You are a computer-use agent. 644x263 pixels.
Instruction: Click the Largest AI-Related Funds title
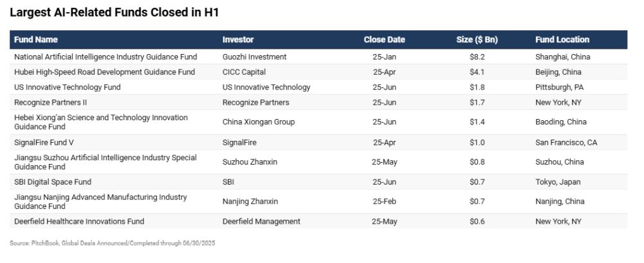coord(118,12)
